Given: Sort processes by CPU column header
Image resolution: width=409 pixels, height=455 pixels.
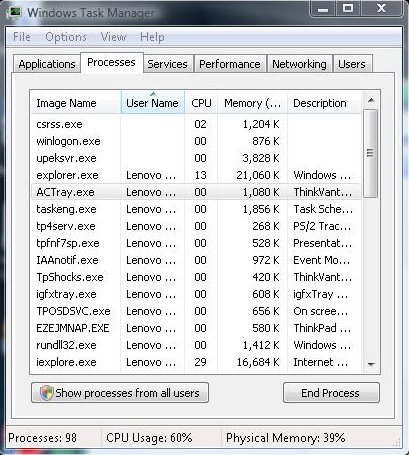Looking at the screenshot, I should (201, 103).
